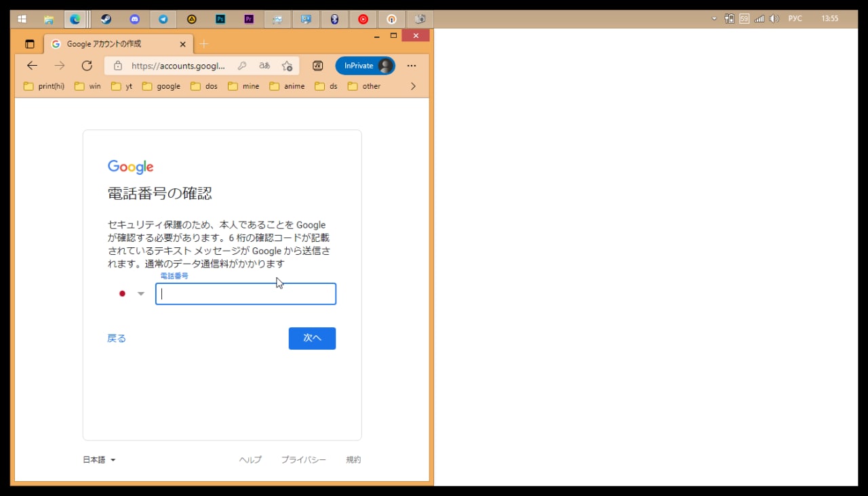
Task: Click the tray icon showing 59
Action: coord(745,19)
